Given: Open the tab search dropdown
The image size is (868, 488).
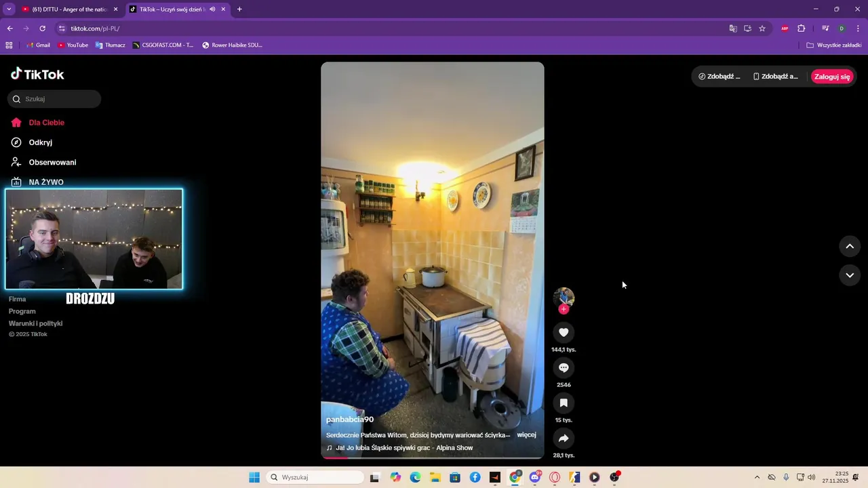Looking at the screenshot, I should [x=9, y=9].
